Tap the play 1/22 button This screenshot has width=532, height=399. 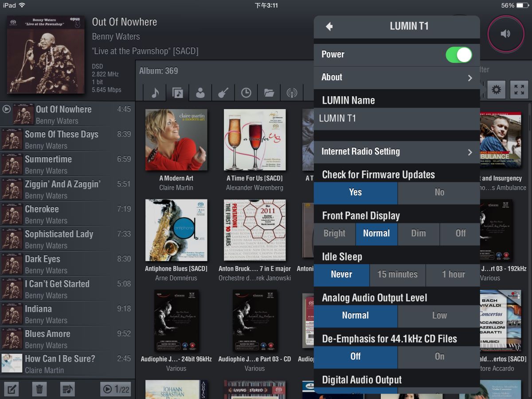tap(116, 389)
